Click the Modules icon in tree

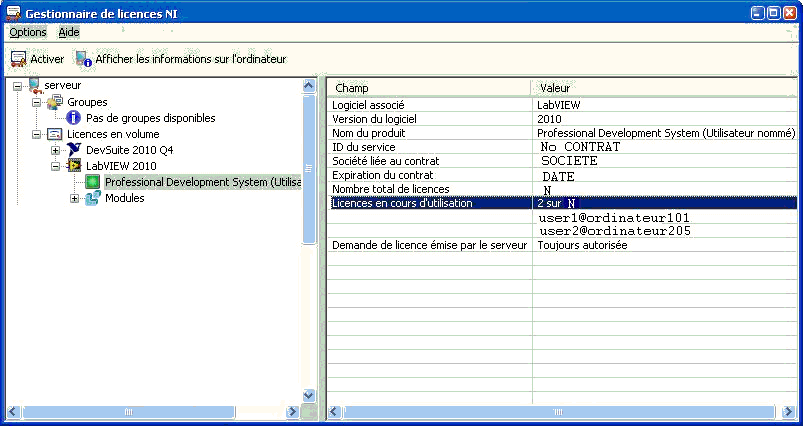point(93,198)
